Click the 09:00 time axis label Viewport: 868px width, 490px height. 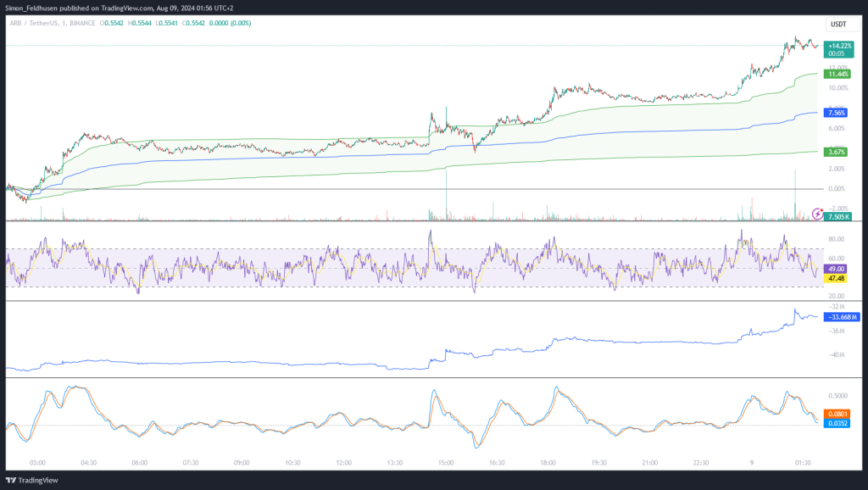pyautogui.click(x=242, y=463)
